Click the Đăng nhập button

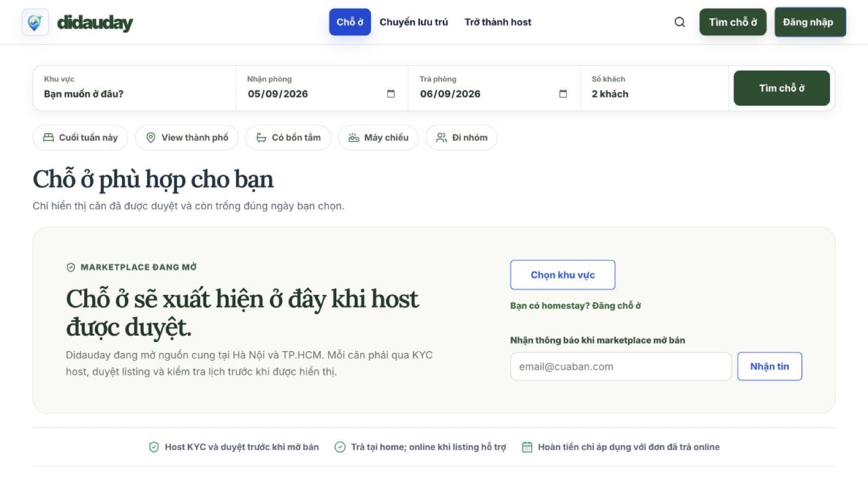tap(810, 22)
